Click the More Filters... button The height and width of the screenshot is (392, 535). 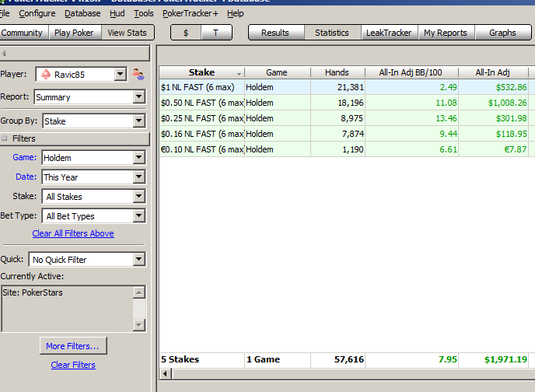pos(73,346)
